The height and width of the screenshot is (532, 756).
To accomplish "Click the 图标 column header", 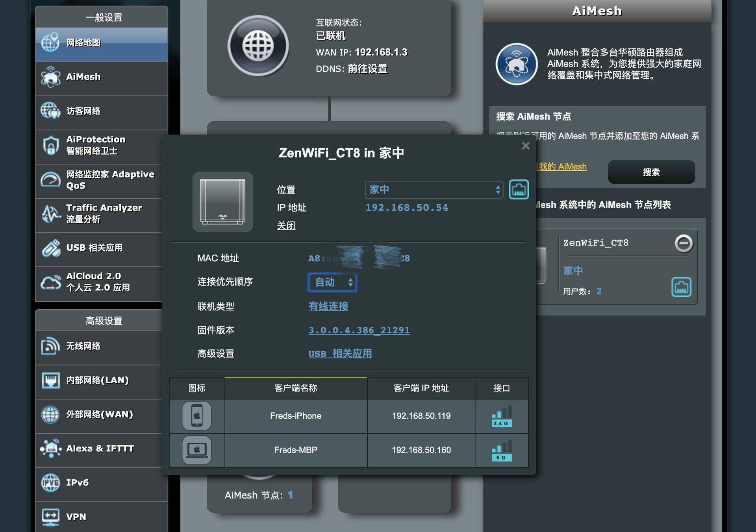I will (197, 388).
